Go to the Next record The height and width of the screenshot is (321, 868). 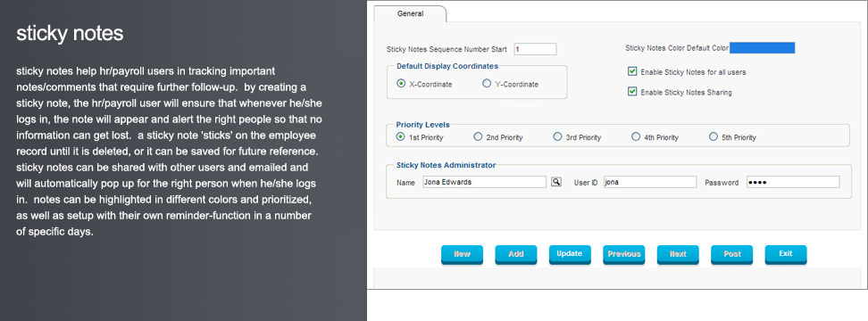pos(678,254)
